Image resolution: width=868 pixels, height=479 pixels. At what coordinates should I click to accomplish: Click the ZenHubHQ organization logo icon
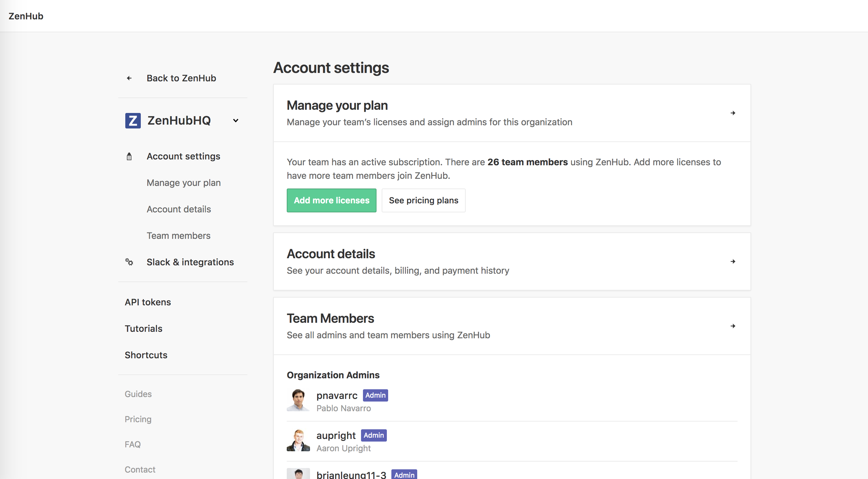[x=133, y=121]
